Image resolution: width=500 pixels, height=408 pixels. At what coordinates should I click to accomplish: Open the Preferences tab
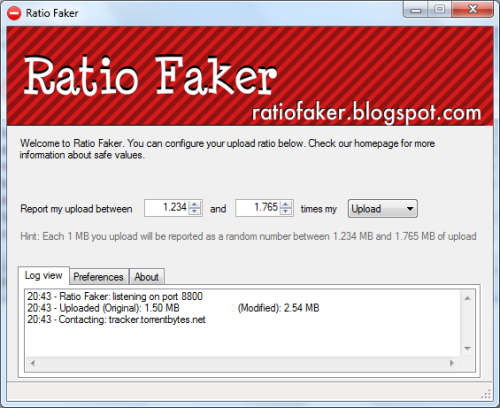[99, 277]
